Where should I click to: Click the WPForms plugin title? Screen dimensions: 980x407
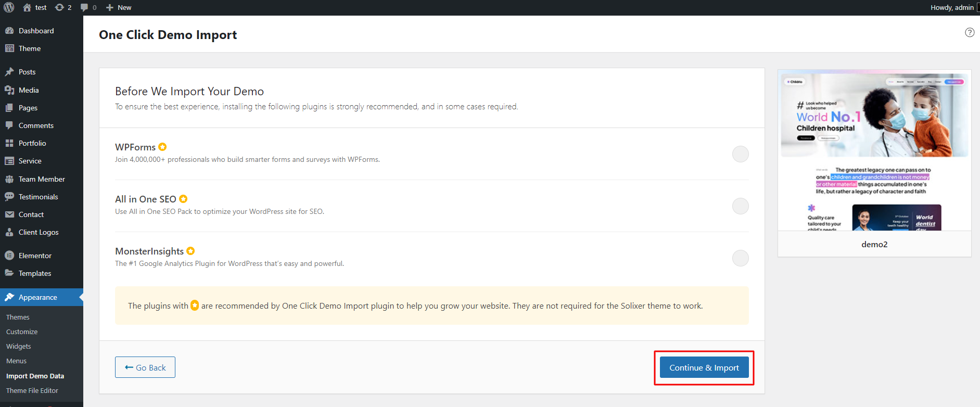tap(135, 147)
